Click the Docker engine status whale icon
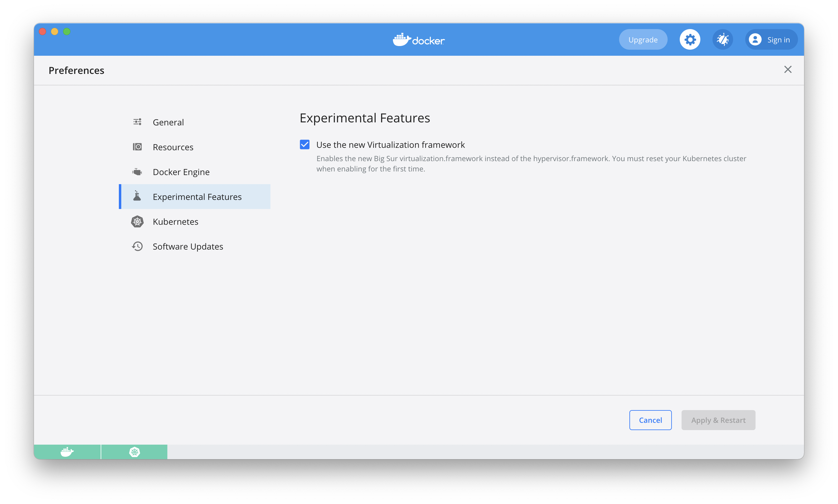 (67, 452)
